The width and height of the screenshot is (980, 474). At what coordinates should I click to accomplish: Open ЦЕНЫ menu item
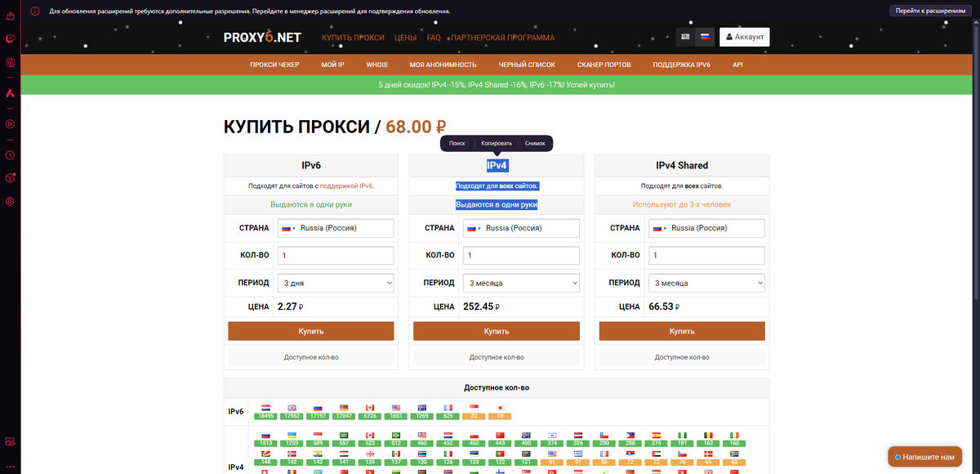(x=405, y=38)
